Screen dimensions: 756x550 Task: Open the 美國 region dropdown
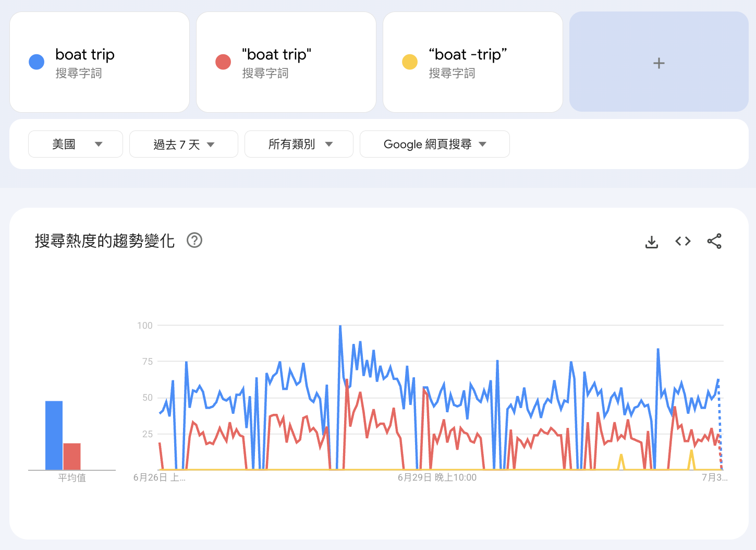[x=76, y=144]
